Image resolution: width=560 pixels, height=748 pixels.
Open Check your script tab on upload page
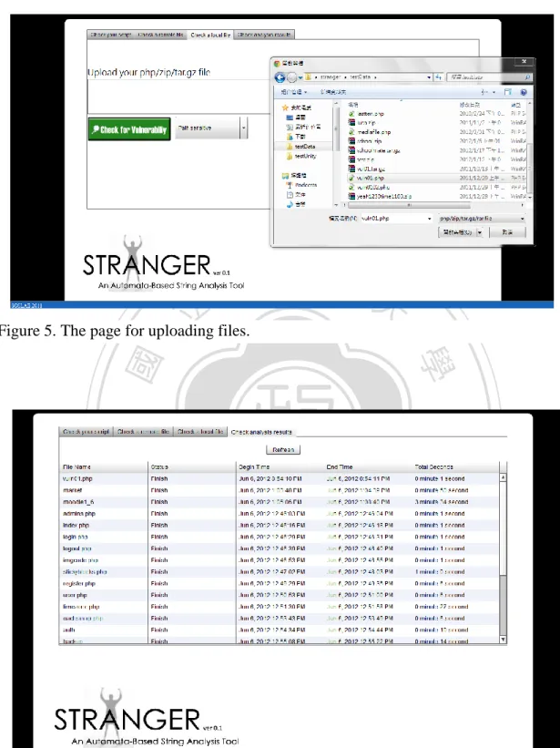coord(111,35)
